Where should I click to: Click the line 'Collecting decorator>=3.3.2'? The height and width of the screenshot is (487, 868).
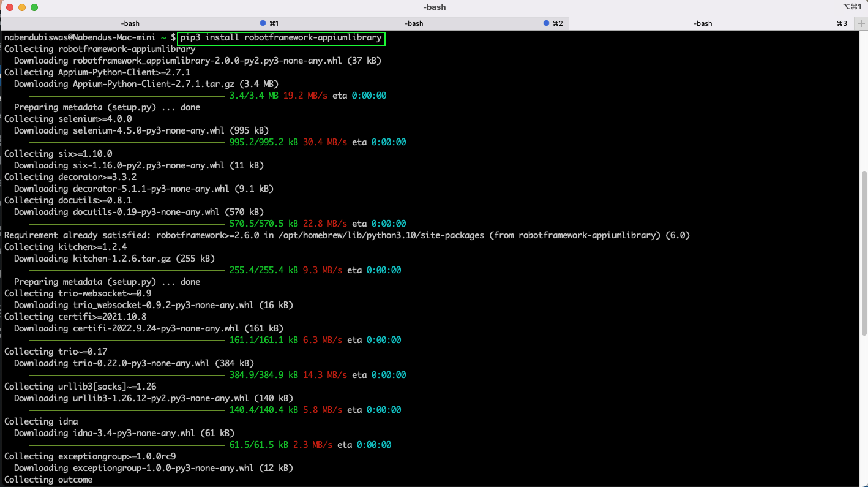(x=70, y=177)
